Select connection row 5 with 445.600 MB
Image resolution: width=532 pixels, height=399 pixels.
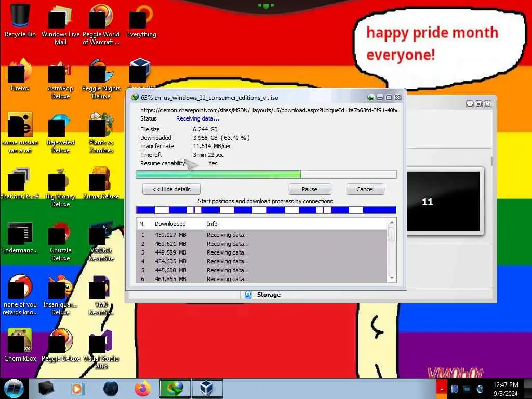click(262, 270)
